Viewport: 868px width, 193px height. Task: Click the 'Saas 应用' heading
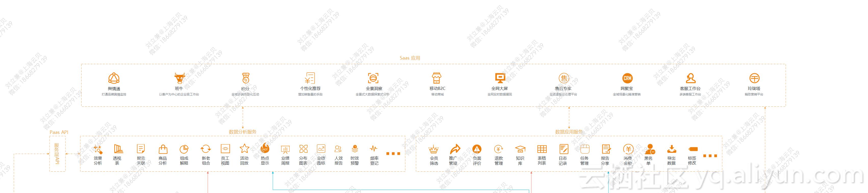point(410,58)
